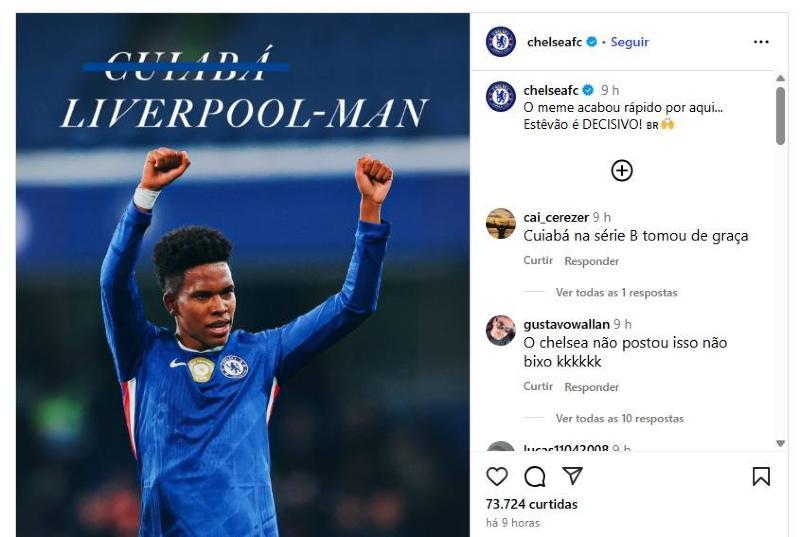Open the 73.724 curtidas likes list
The image size is (800, 537).
click(532, 504)
